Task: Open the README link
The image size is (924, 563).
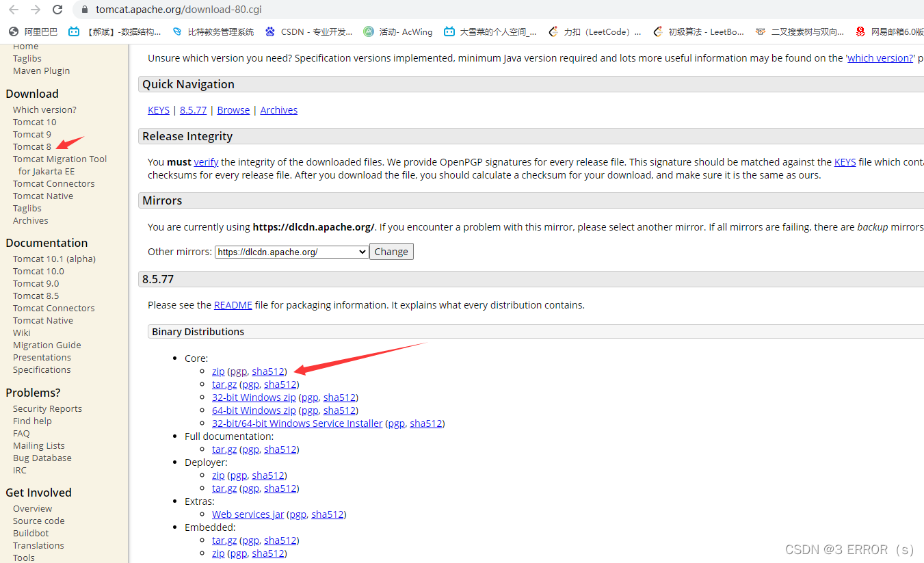Action: 233,305
